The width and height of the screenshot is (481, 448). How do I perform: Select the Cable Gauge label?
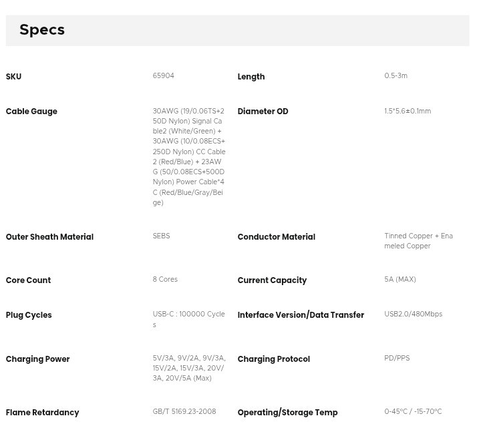31,111
